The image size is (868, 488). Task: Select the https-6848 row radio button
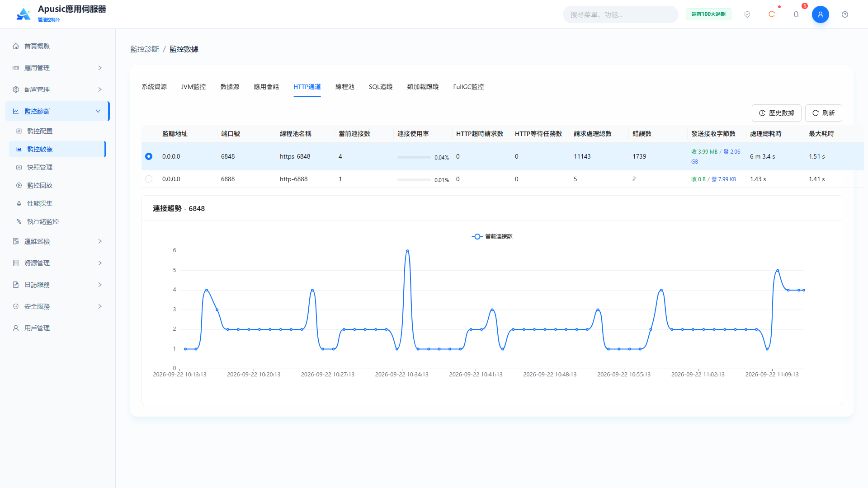[x=149, y=156]
